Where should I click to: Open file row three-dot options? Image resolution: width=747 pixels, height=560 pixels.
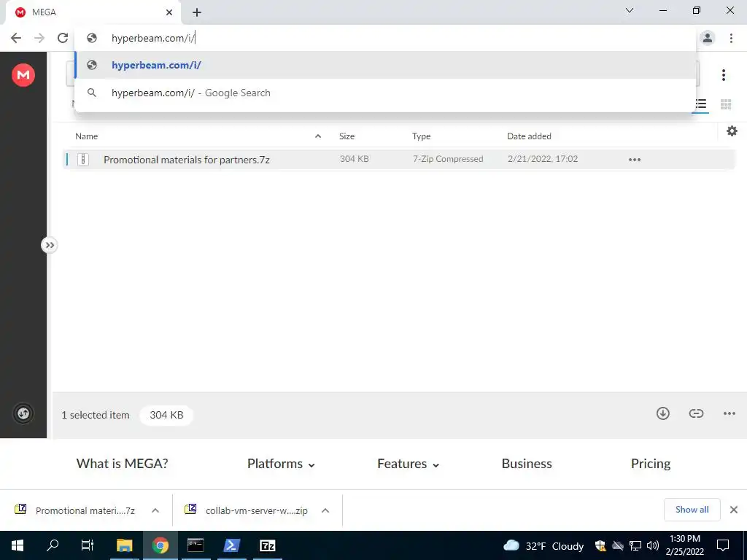tap(634, 160)
